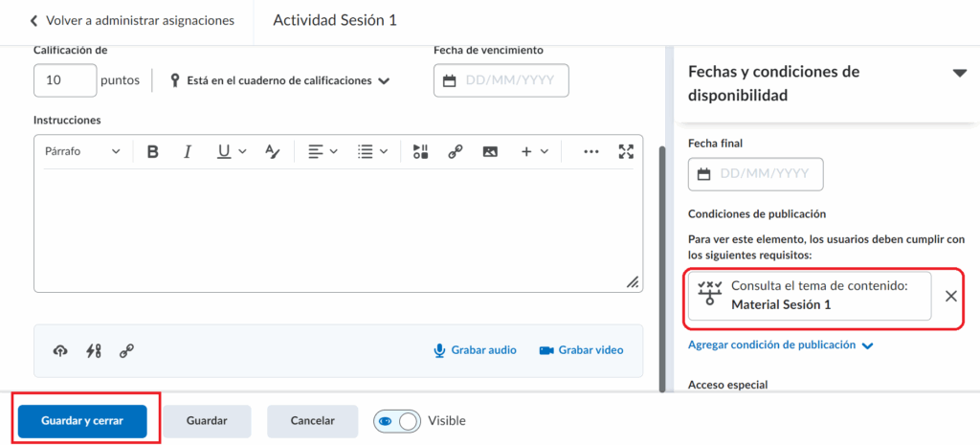This screenshot has height=445, width=980.
Task: Open the Párrafo format dropdown
Action: click(x=83, y=151)
